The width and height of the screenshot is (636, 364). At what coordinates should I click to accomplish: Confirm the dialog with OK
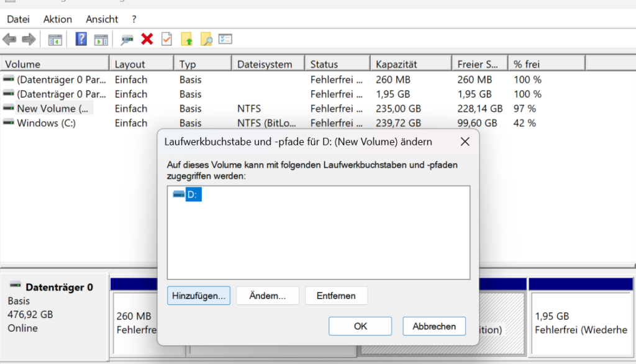point(360,326)
